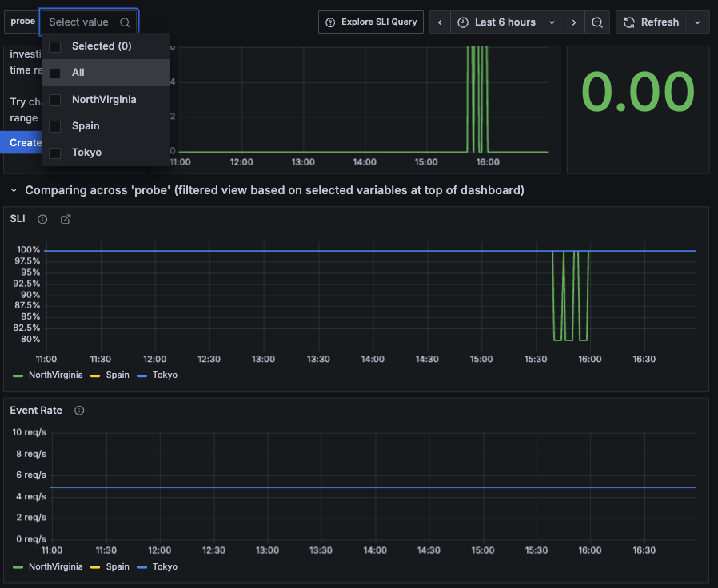Click the search icon in the probe selector

tap(125, 22)
